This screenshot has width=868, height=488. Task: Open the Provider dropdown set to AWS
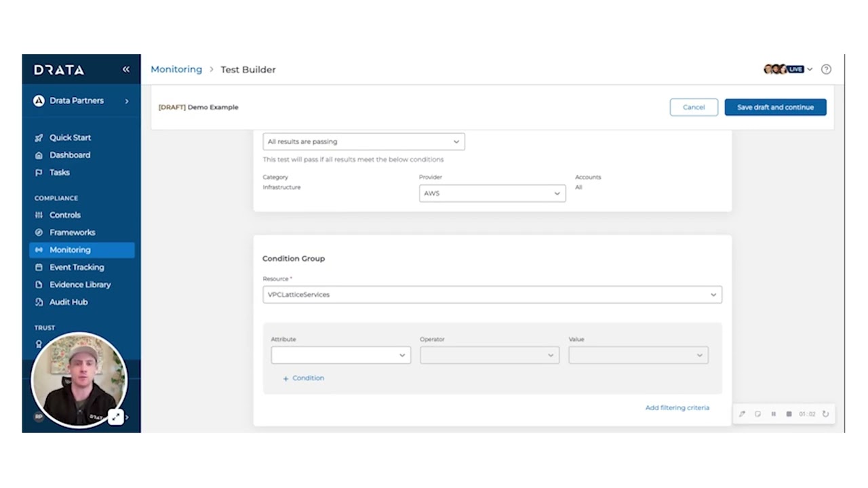point(492,193)
